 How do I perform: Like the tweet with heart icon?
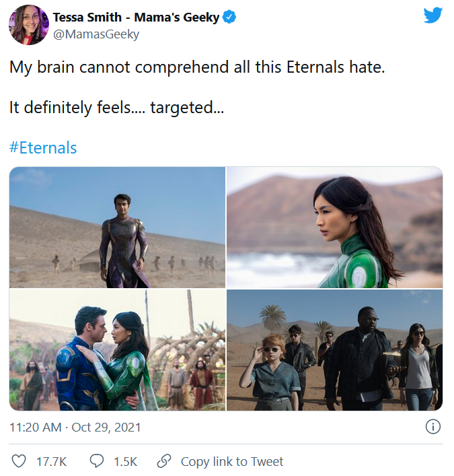click(19, 461)
